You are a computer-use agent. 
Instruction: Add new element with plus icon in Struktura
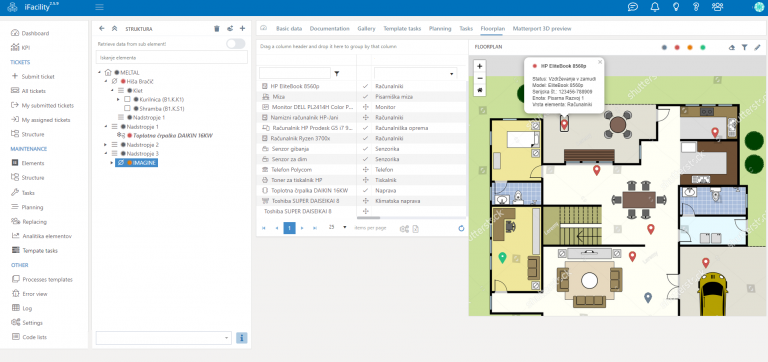(x=242, y=28)
